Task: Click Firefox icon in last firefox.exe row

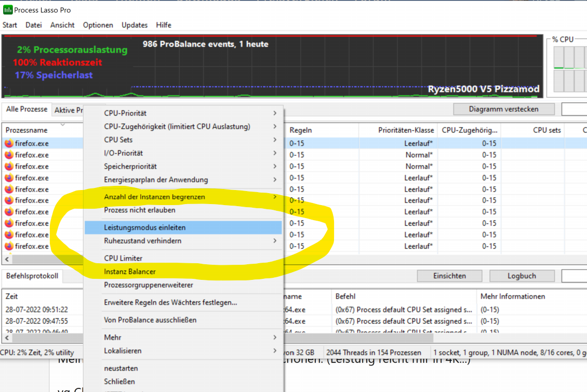Action: coord(9,246)
